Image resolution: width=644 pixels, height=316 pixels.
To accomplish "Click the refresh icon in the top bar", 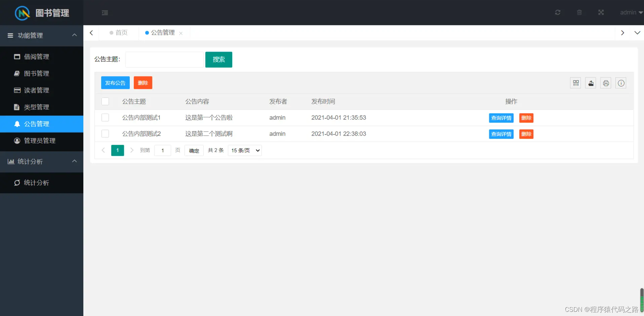I will pos(558,12).
